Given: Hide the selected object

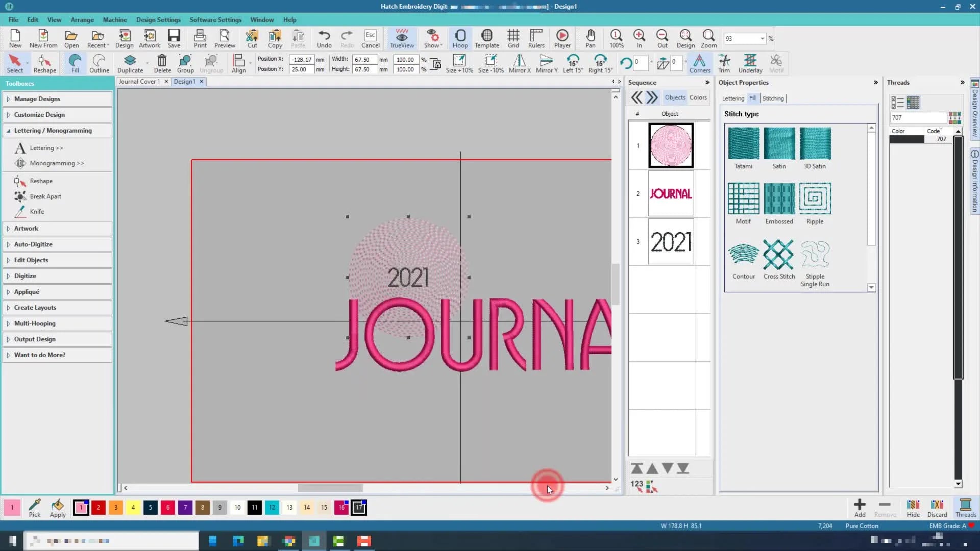Looking at the screenshot, I should pos(913,508).
